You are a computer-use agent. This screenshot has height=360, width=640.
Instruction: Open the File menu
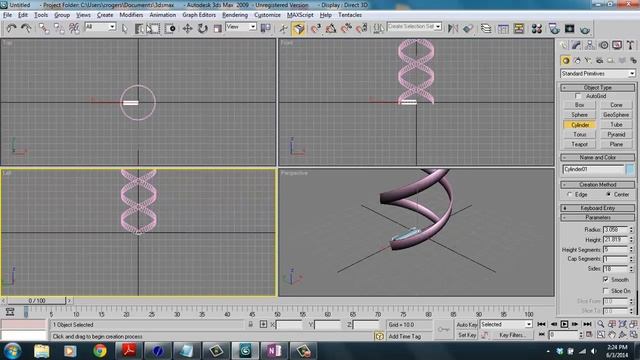click(x=7, y=15)
